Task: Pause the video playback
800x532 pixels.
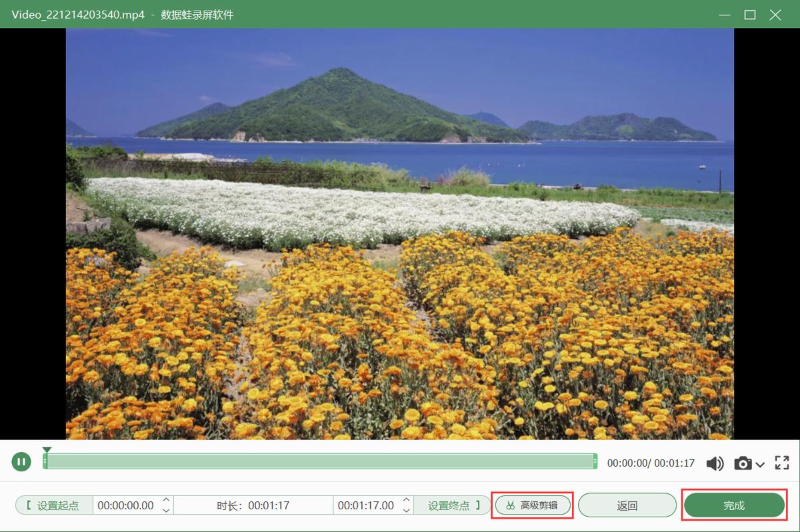Action: click(21, 461)
